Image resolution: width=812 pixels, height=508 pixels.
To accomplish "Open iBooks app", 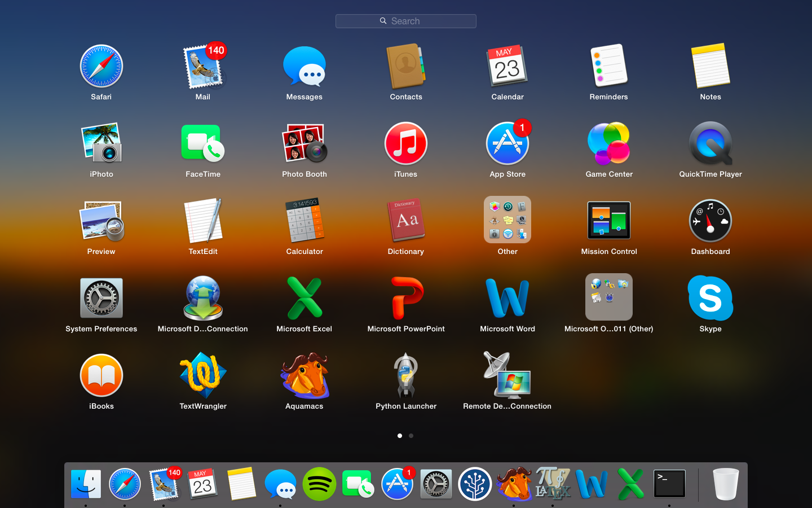I will [x=101, y=376].
